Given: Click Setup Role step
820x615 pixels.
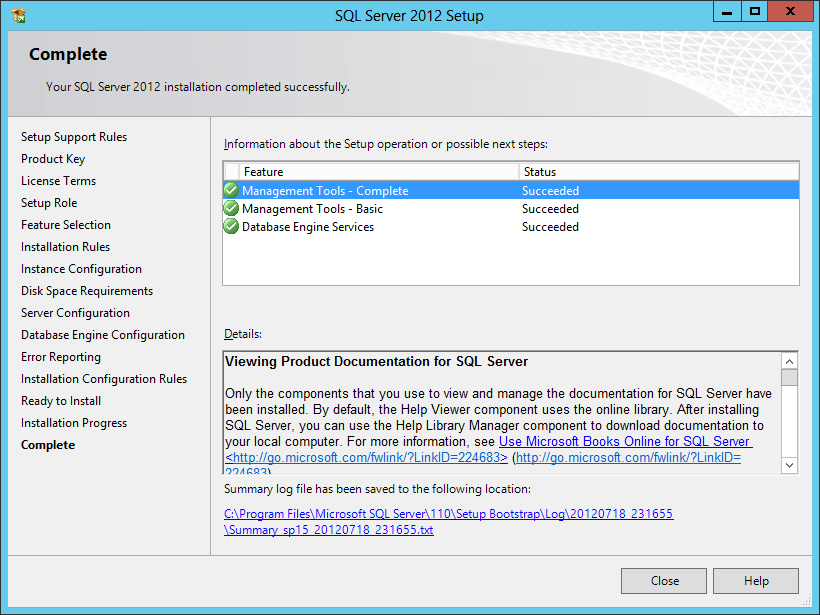Looking at the screenshot, I should click(x=49, y=202).
